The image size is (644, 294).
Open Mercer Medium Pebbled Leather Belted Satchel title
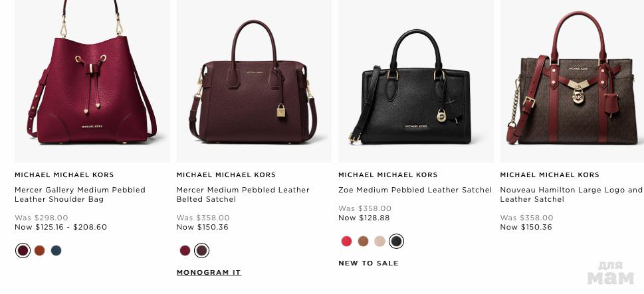tap(243, 194)
